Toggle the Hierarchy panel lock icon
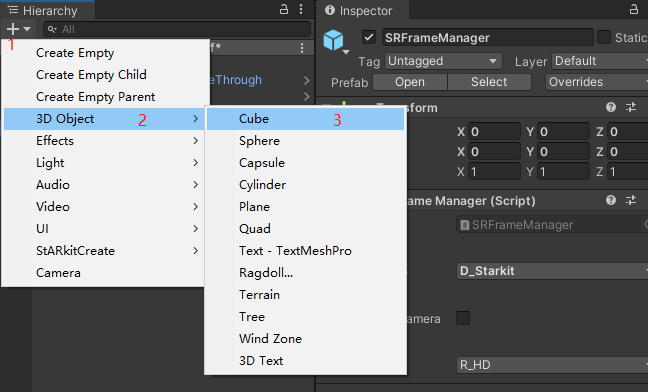The width and height of the screenshot is (648, 392). coord(284,9)
